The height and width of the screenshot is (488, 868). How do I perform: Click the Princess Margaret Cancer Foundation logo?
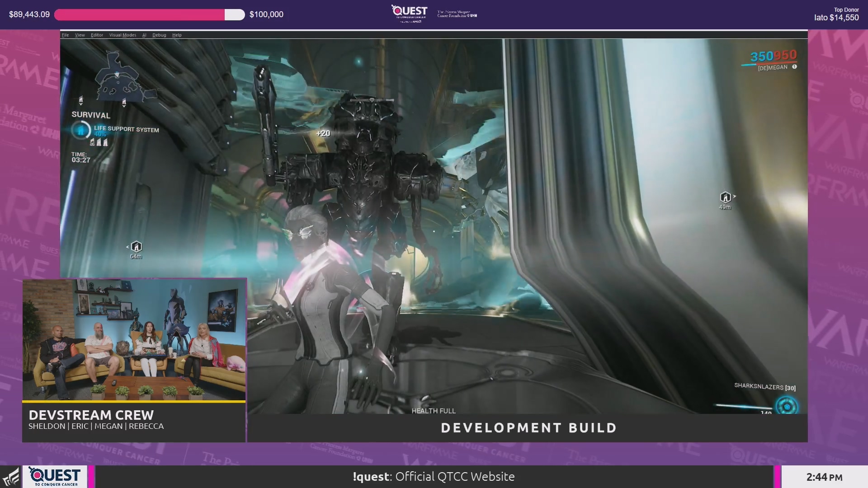(457, 14)
